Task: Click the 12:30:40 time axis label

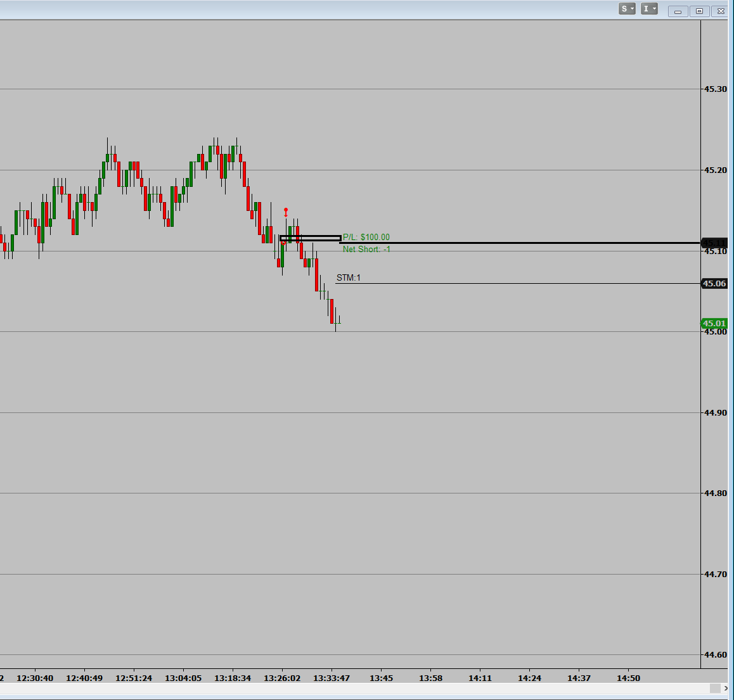Action: (x=35, y=678)
